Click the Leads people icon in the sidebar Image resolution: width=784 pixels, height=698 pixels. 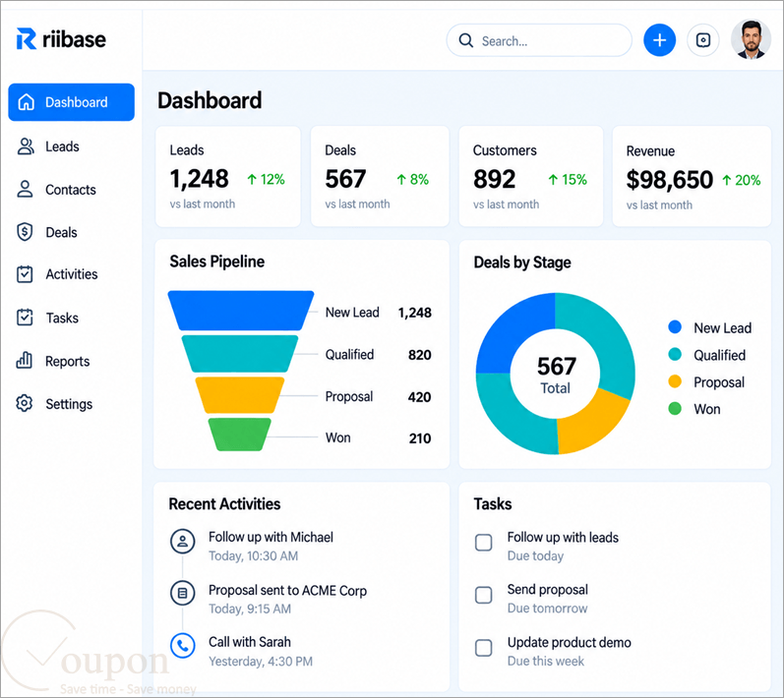click(26, 146)
